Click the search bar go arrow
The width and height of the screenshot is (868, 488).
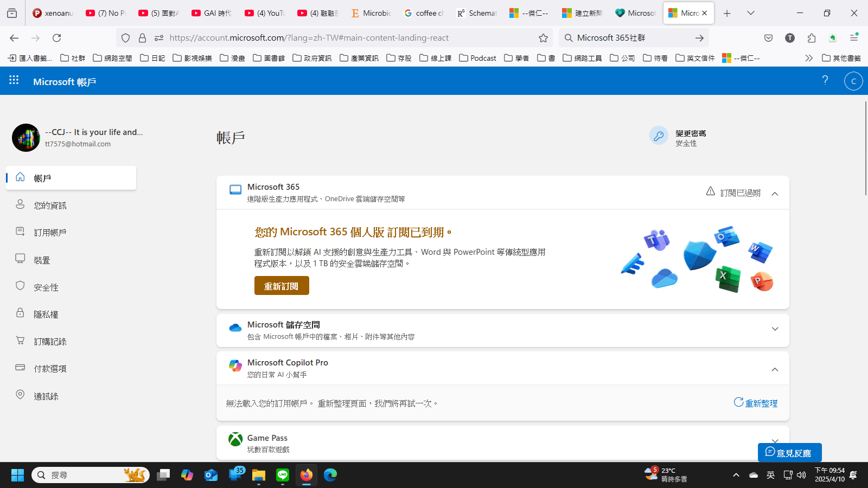point(699,38)
